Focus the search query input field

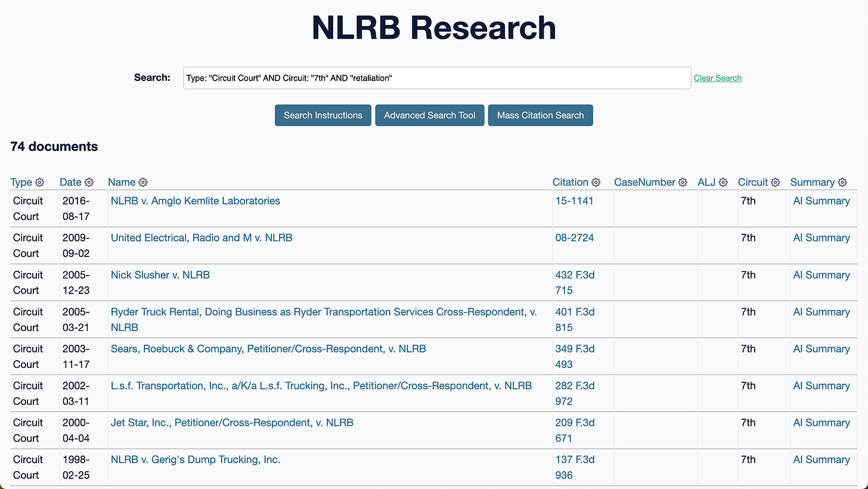coord(437,78)
